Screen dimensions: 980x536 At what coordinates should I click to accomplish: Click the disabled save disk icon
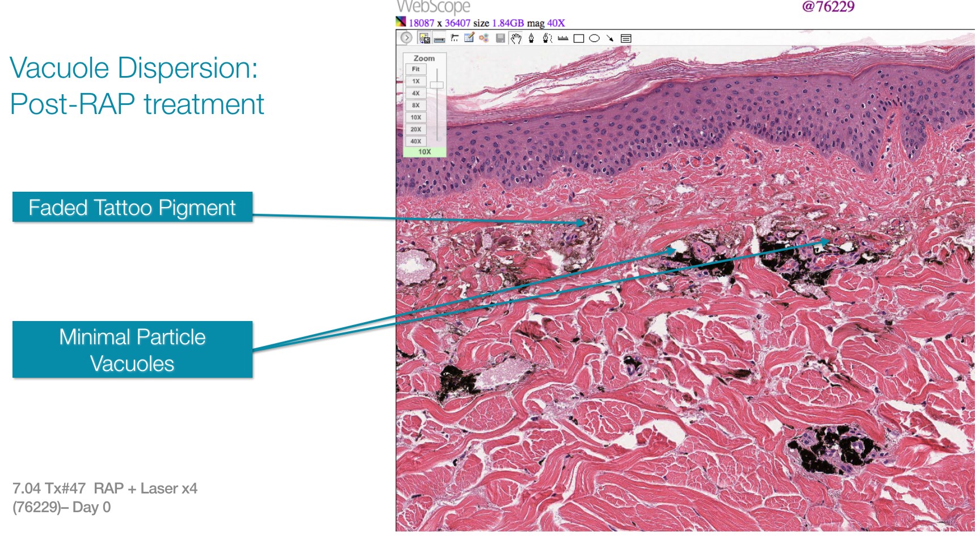tap(500, 39)
